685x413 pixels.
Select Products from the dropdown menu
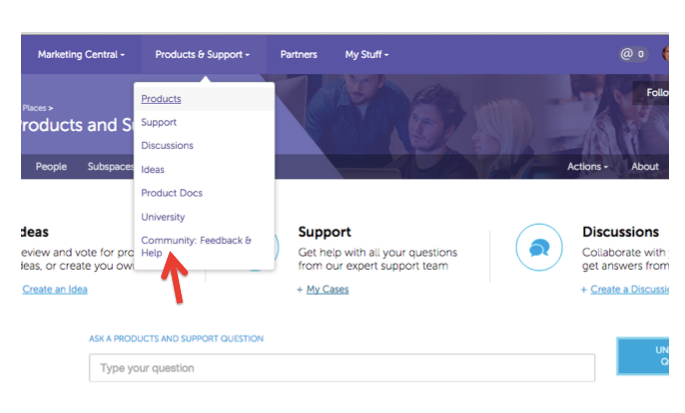[161, 99]
